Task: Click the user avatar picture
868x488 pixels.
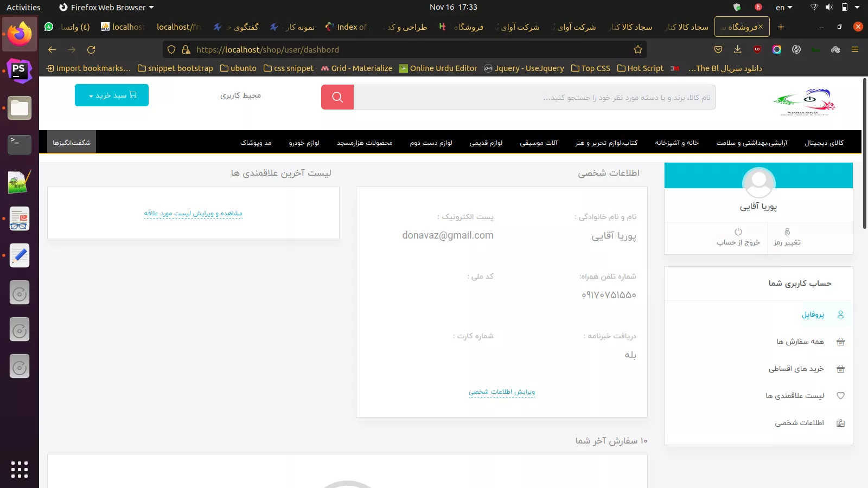Action: 758,183
